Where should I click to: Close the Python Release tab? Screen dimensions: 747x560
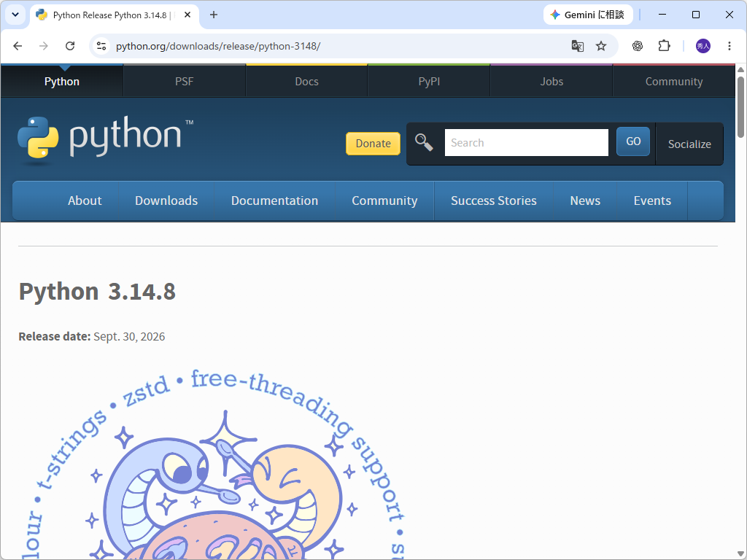tap(187, 15)
